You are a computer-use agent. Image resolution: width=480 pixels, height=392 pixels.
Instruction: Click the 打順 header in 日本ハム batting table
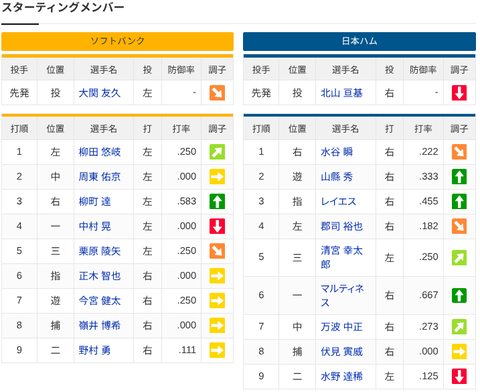261,129
